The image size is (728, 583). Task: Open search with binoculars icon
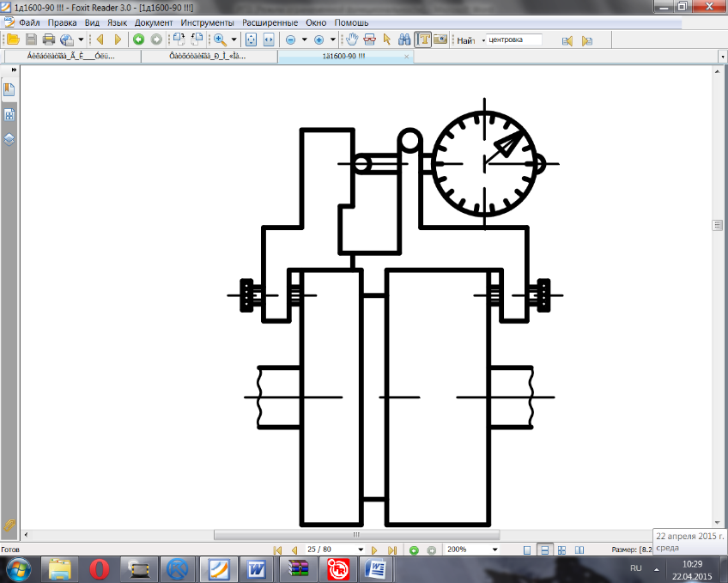[404, 39]
